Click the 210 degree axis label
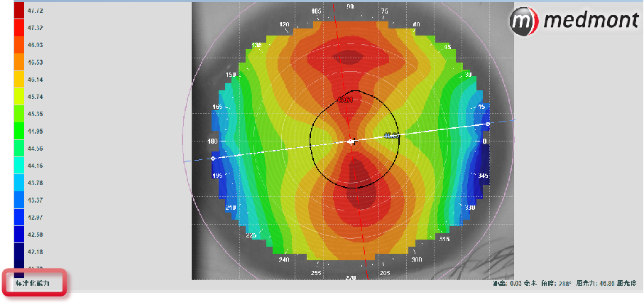 (231, 208)
